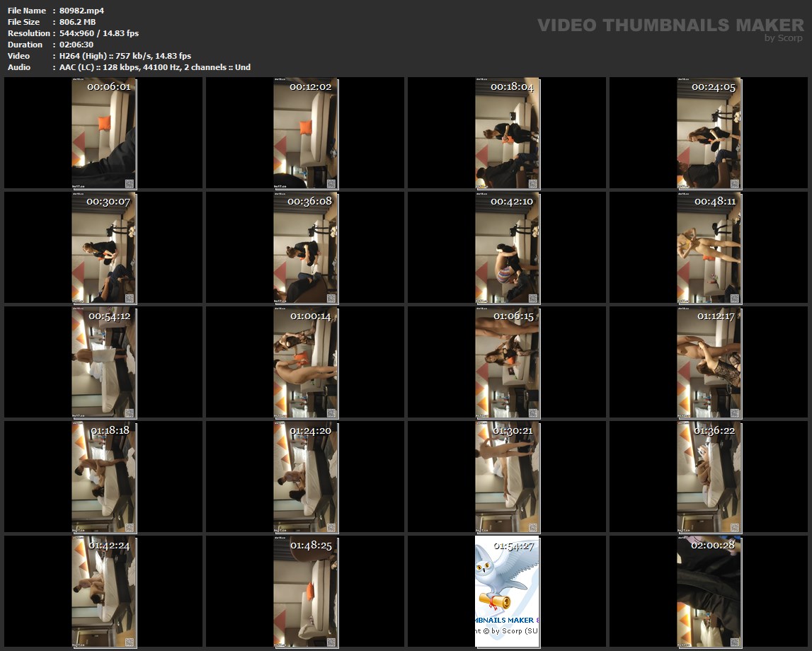Click the thumbnail stamped 01:30:21
The image size is (812, 651).
(508, 477)
